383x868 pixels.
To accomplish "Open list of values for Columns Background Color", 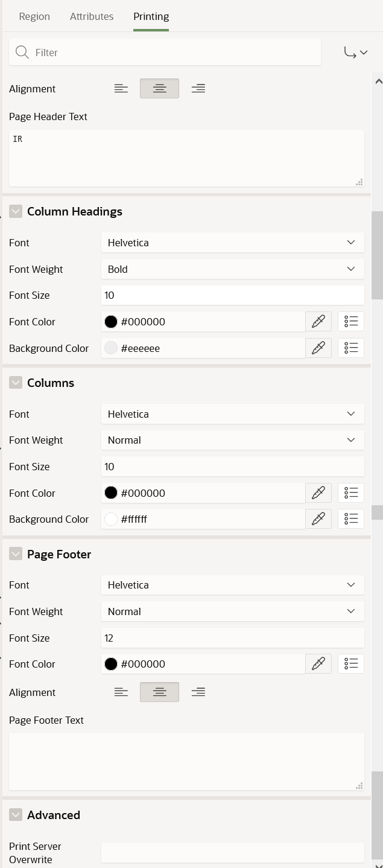I will [351, 519].
